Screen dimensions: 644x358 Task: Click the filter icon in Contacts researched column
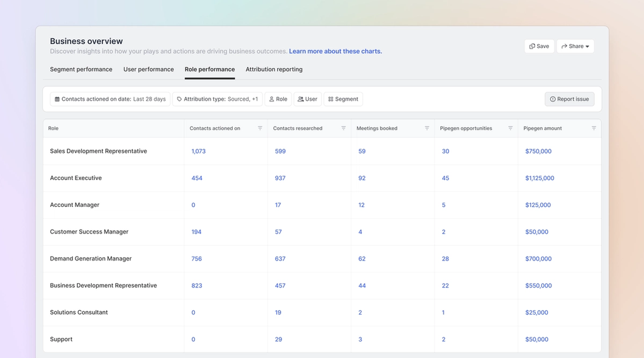pos(343,128)
